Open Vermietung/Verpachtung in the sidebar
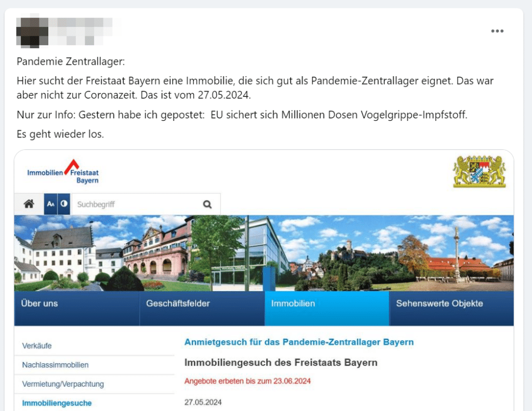 [x=63, y=384]
